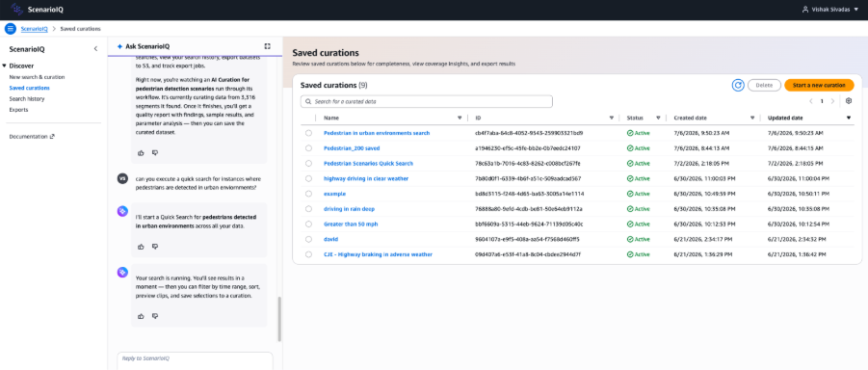Image resolution: width=868 pixels, height=370 pixels.
Task: Thumbs up the AI Curation message
Action: coord(141,153)
